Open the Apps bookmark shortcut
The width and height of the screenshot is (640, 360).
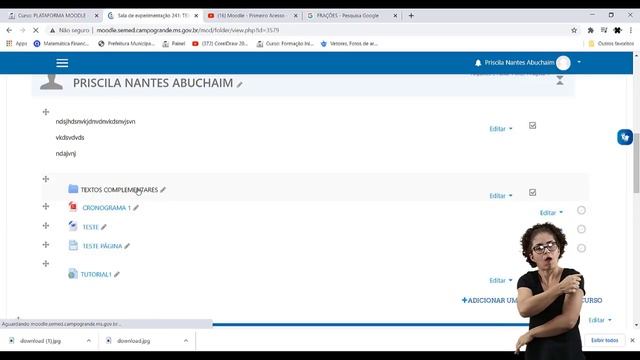tap(16, 43)
